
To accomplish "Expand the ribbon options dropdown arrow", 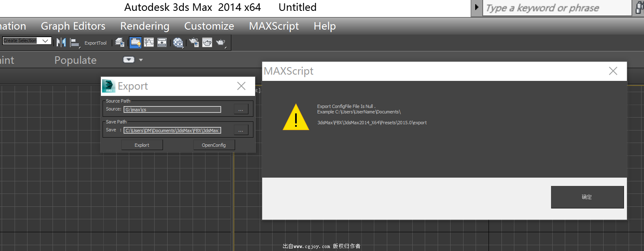I will [x=141, y=60].
